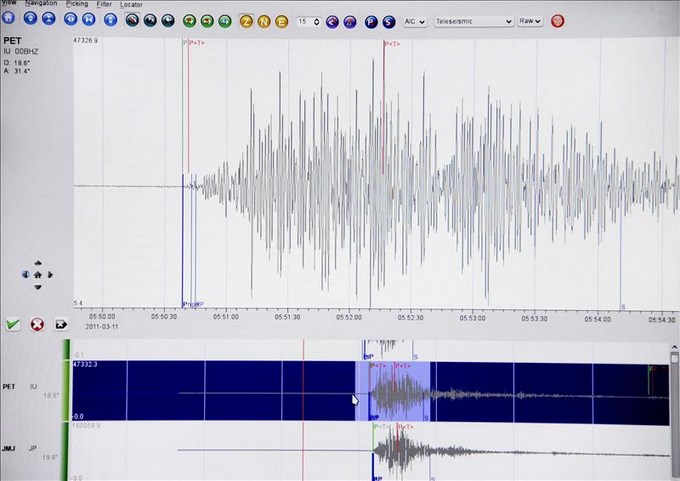Click the first blue toolbar icon
The image size is (680, 481).
pyautogui.click(x=8, y=19)
